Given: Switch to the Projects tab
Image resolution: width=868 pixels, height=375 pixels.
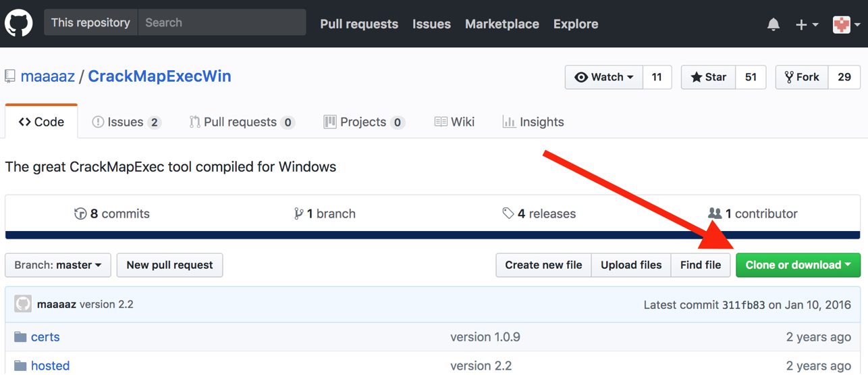Looking at the screenshot, I should 364,122.
